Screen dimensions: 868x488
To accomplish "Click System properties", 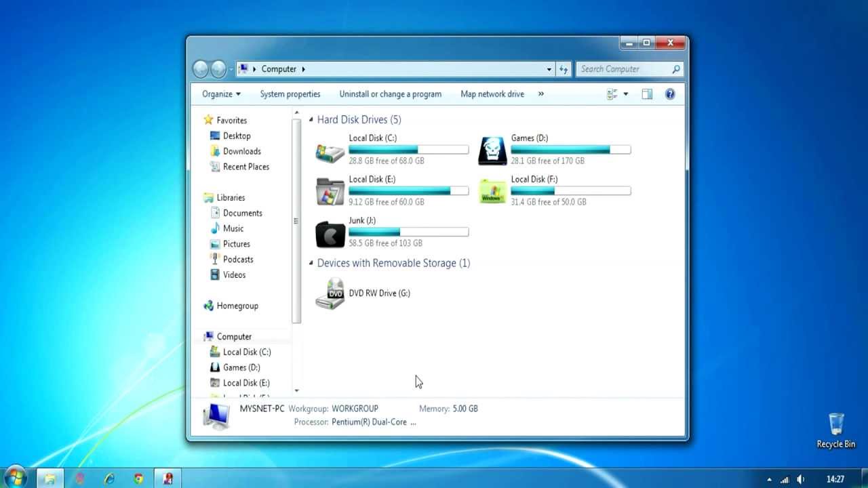I will pyautogui.click(x=290, y=94).
